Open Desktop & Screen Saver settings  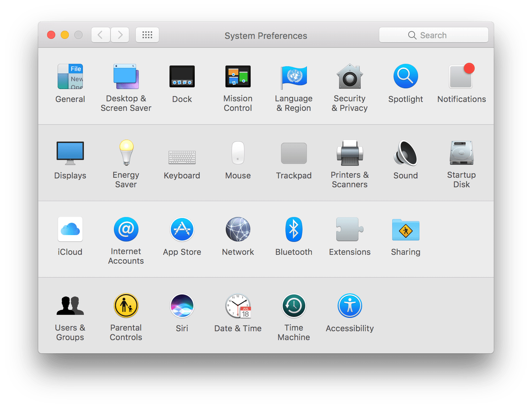[x=126, y=77]
